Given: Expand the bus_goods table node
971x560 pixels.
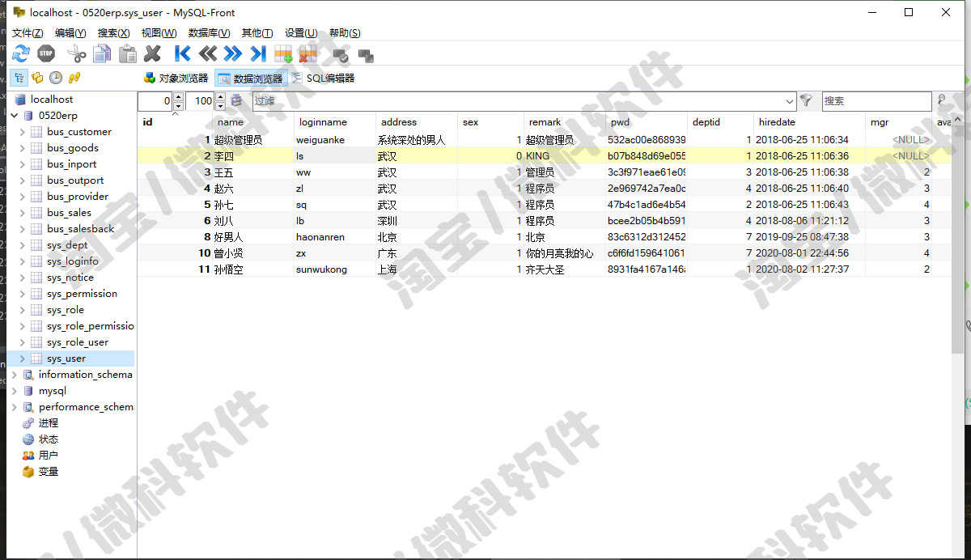Looking at the screenshot, I should click(23, 148).
